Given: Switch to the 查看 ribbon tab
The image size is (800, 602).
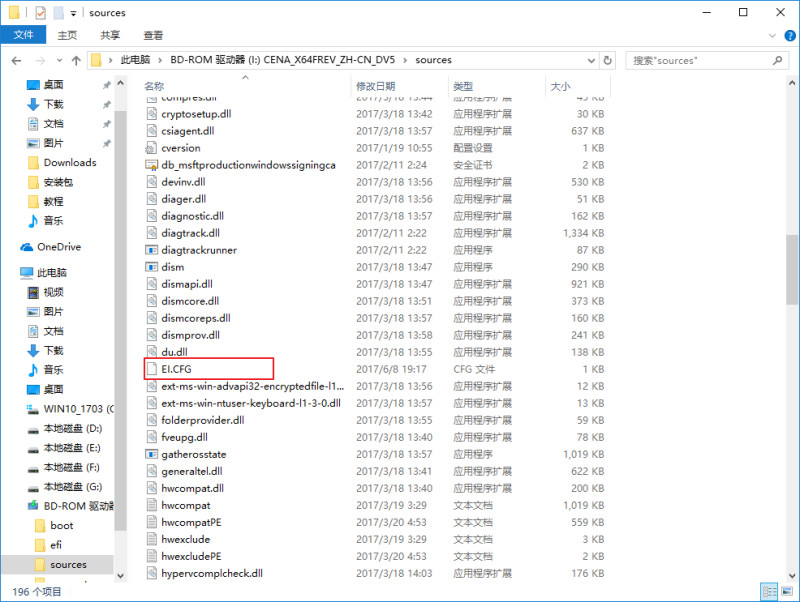Looking at the screenshot, I should pyautogui.click(x=153, y=35).
